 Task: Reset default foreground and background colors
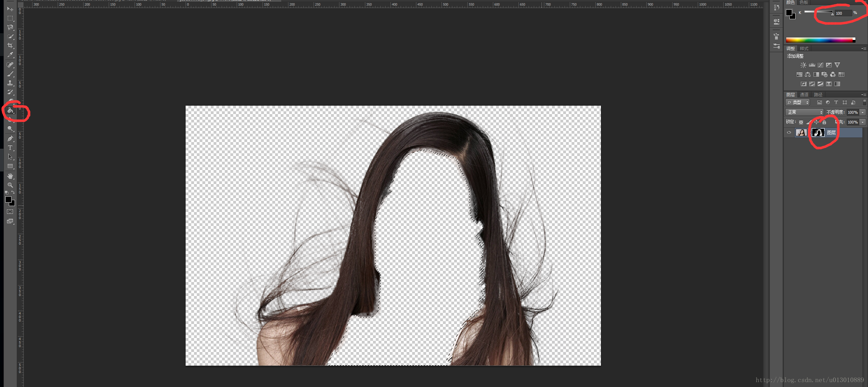(7, 192)
